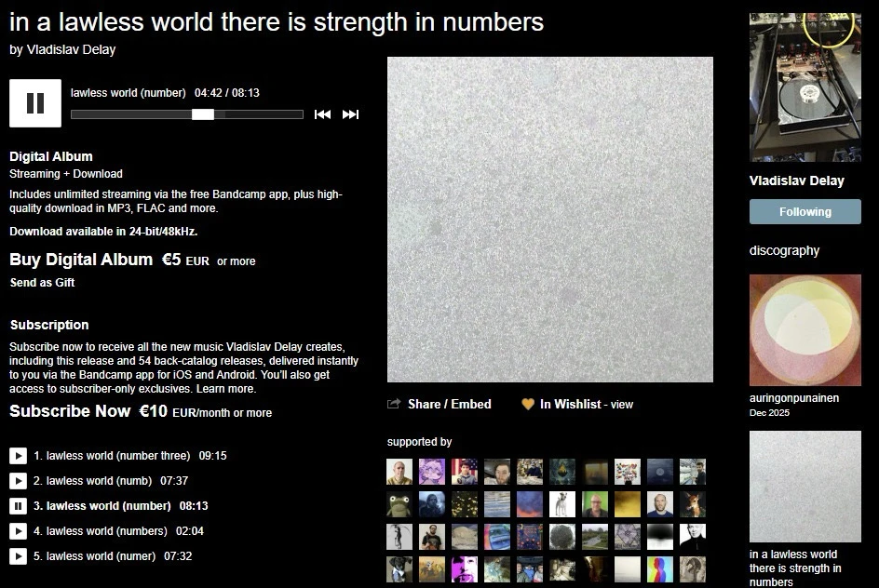Click Buy Digital Album
Viewport: 879px width, 588px height.
tap(81, 260)
